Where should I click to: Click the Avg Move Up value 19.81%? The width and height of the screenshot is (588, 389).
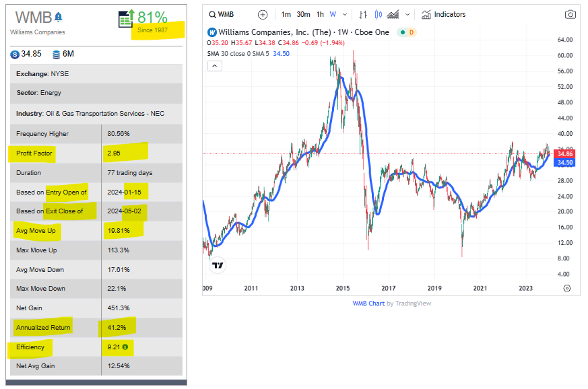pyautogui.click(x=119, y=230)
